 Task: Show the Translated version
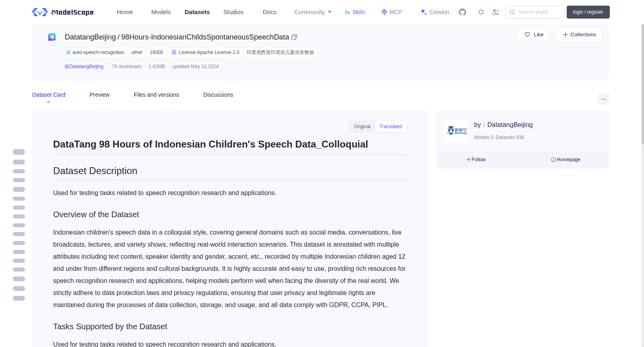pos(390,127)
